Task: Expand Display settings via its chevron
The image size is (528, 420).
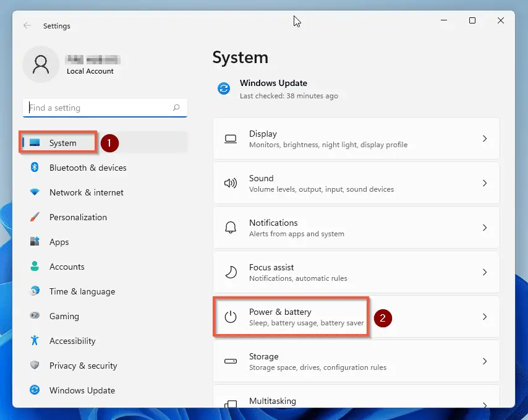Action: 485,139
